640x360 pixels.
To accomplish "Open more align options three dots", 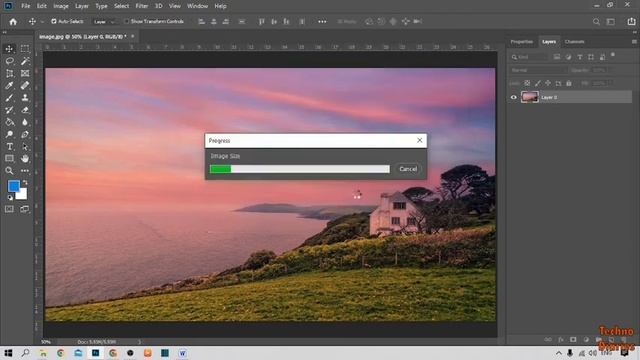I will (x=322, y=22).
